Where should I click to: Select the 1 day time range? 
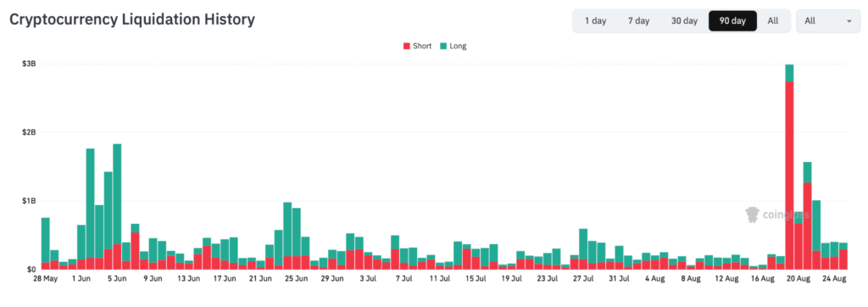[596, 21]
